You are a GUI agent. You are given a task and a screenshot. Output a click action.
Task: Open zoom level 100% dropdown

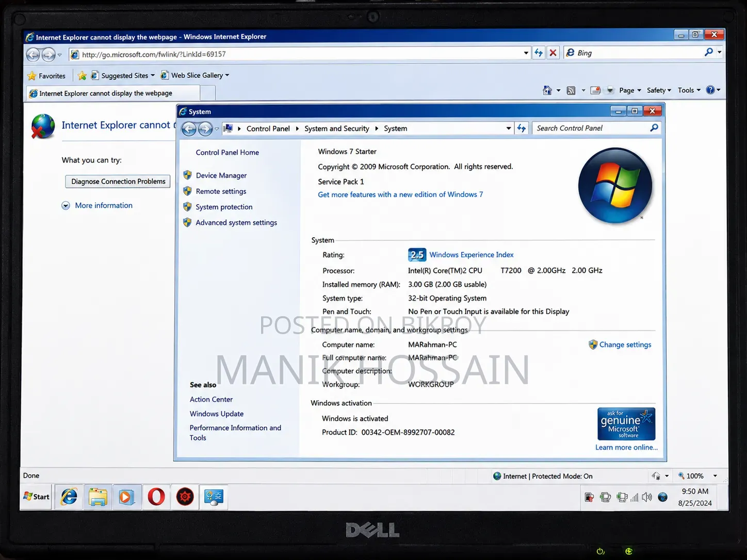click(x=715, y=476)
